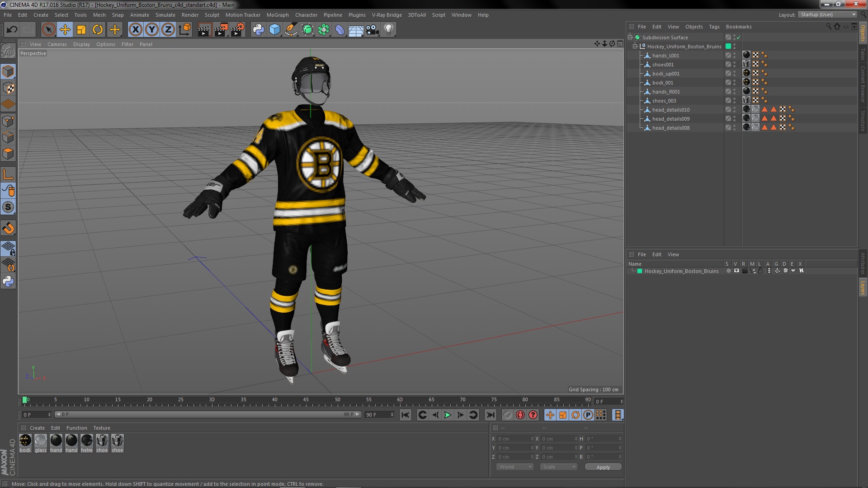Open the viewport Display menu
This screenshot has width=868, height=488.
pos(81,44)
